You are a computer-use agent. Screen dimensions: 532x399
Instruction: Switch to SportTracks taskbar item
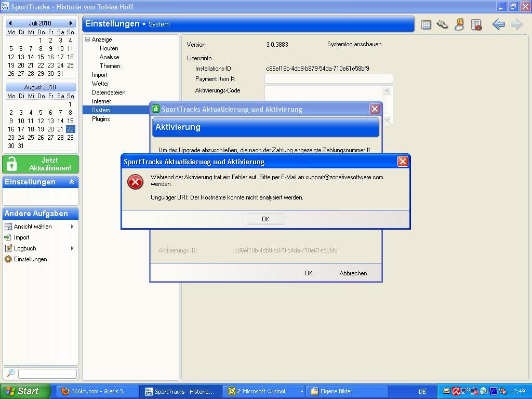pyautogui.click(x=181, y=392)
